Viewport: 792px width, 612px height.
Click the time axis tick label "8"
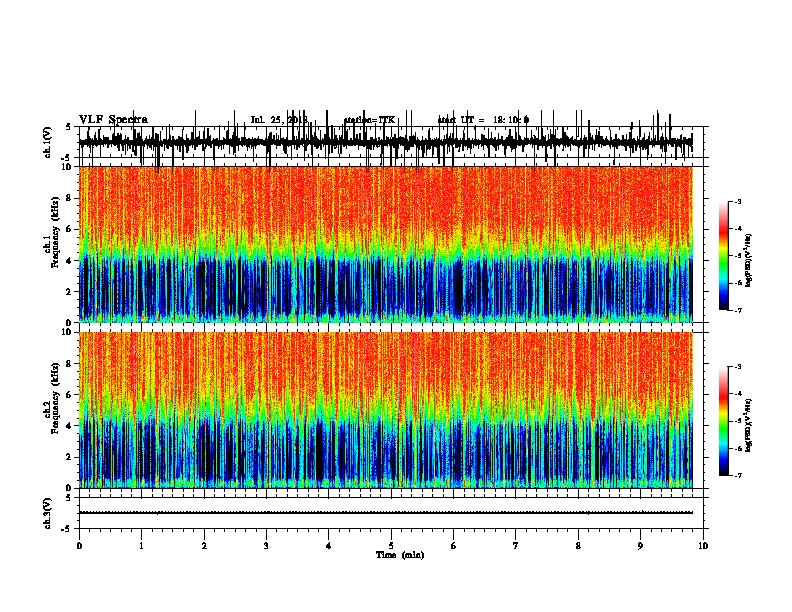tap(578, 546)
